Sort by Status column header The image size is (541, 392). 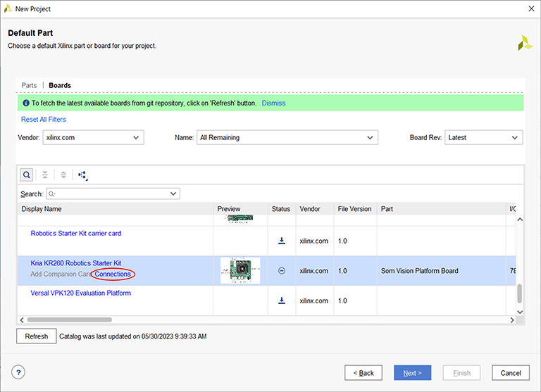click(x=282, y=209)
